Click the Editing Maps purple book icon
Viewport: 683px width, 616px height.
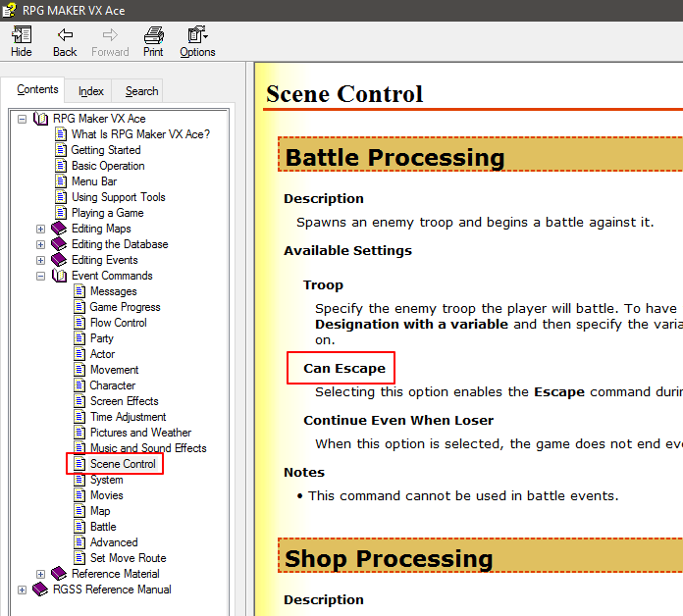tap(58, 229)
